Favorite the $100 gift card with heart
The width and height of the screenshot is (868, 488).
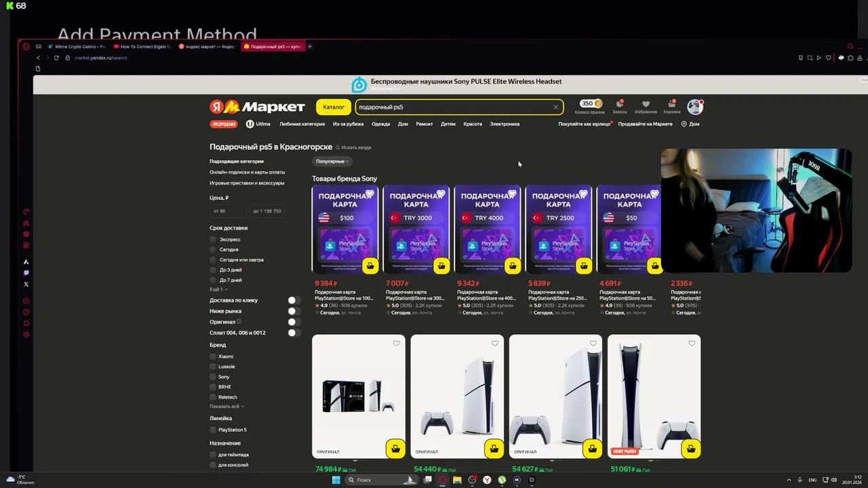(370, 194)
